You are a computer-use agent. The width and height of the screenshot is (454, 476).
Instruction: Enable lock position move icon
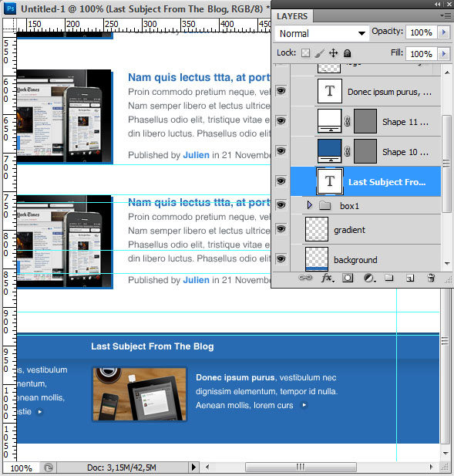point(333,53)
